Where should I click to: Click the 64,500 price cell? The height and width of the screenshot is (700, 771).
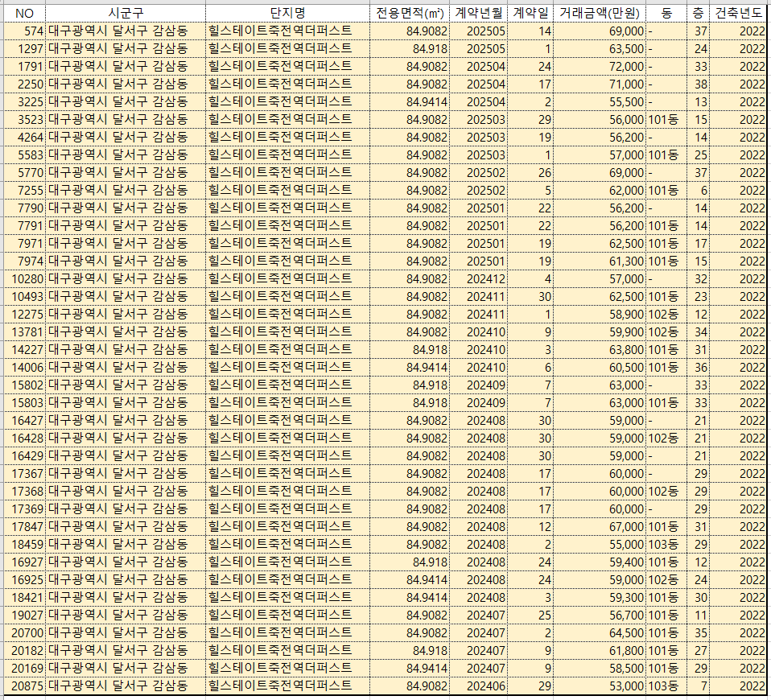click(600, 632)
